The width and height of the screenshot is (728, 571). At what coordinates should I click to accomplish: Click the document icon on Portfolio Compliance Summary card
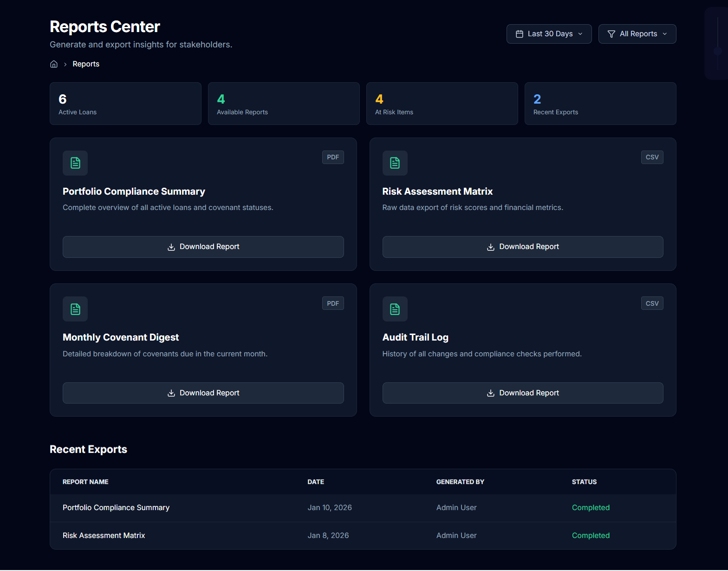click(x=75, y=163)
